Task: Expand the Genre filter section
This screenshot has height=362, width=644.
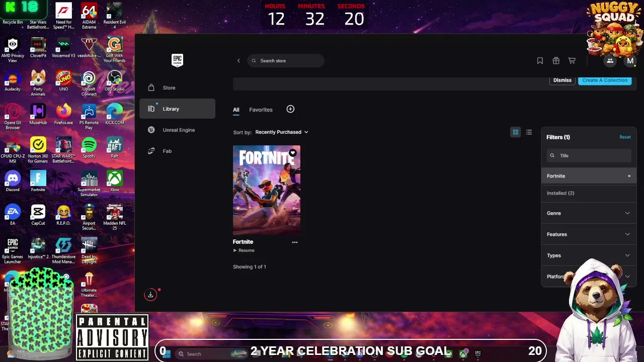Action: point(589,213)
